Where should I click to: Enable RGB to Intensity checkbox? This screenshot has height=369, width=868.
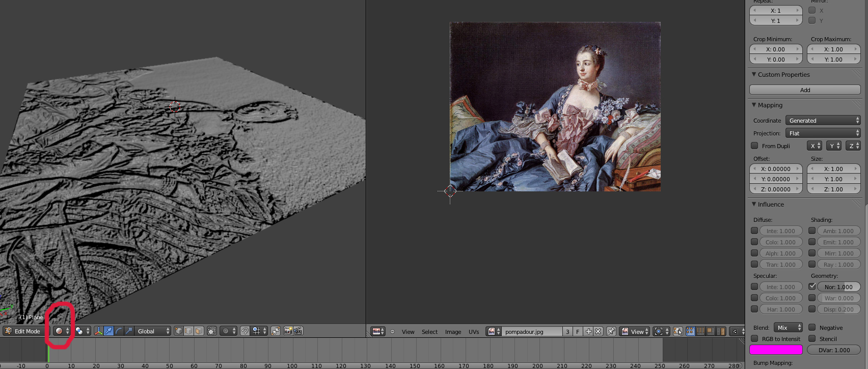tap(754, 338)
